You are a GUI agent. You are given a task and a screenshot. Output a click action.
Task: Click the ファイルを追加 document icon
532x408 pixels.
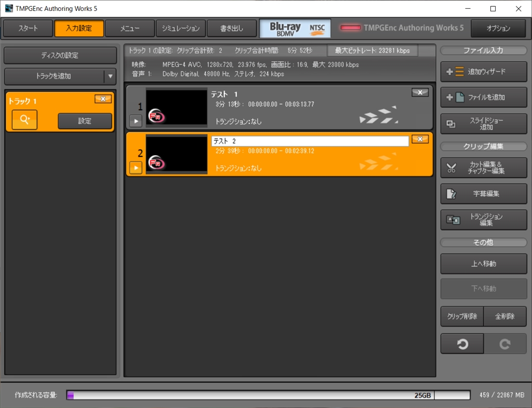[456, 97]
